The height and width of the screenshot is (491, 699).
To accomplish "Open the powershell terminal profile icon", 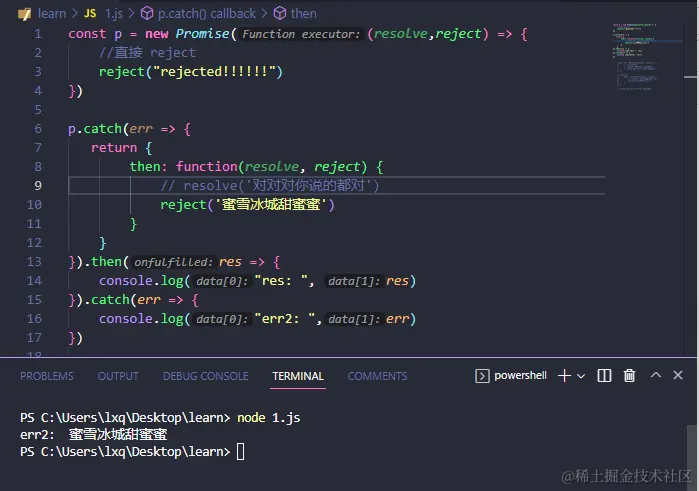I will pyautogui.click(x=482, y=376).
